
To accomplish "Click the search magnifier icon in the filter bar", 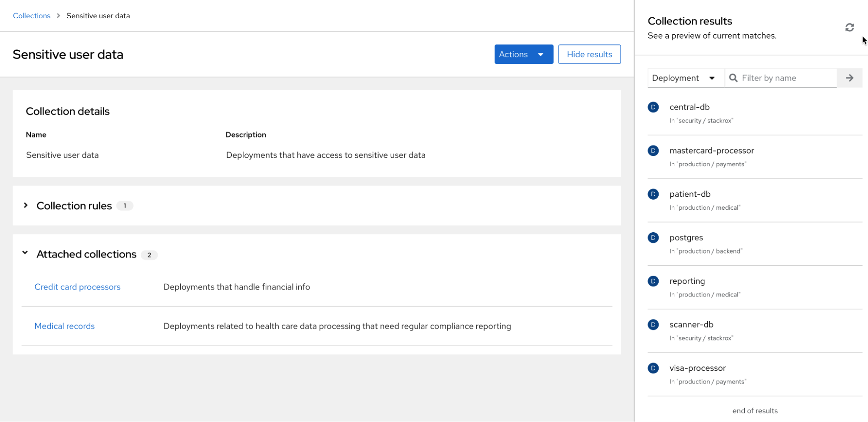I will 733,78.
